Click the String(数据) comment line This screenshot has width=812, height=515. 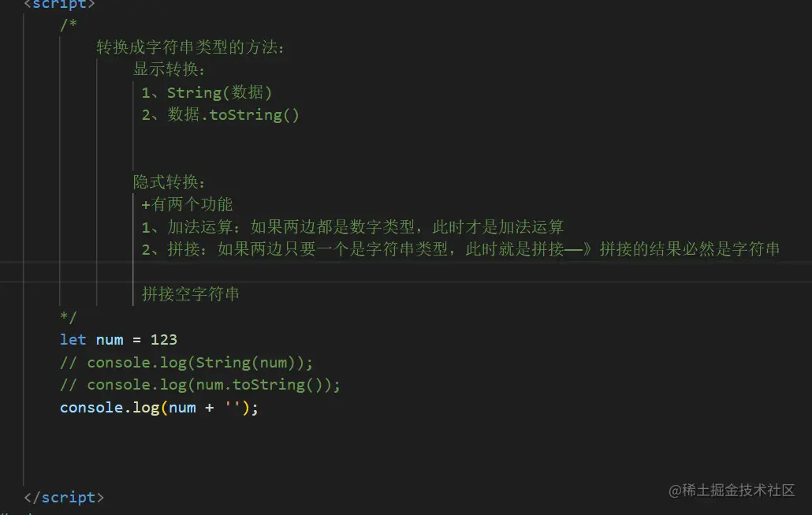207,92
